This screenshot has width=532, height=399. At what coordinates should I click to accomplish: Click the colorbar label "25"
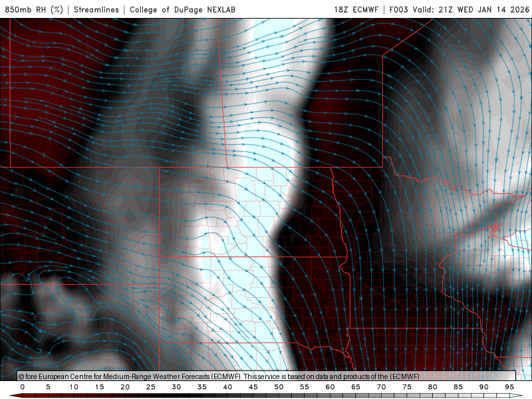pyautogui.click(x=151, y=387)
